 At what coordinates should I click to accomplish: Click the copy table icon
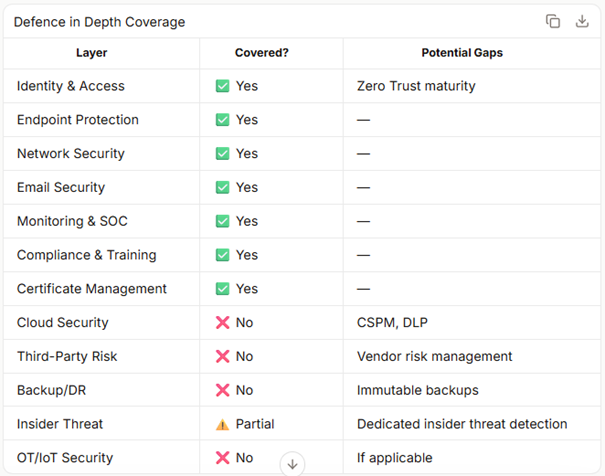pyautogui.click(x=553, y=21)
